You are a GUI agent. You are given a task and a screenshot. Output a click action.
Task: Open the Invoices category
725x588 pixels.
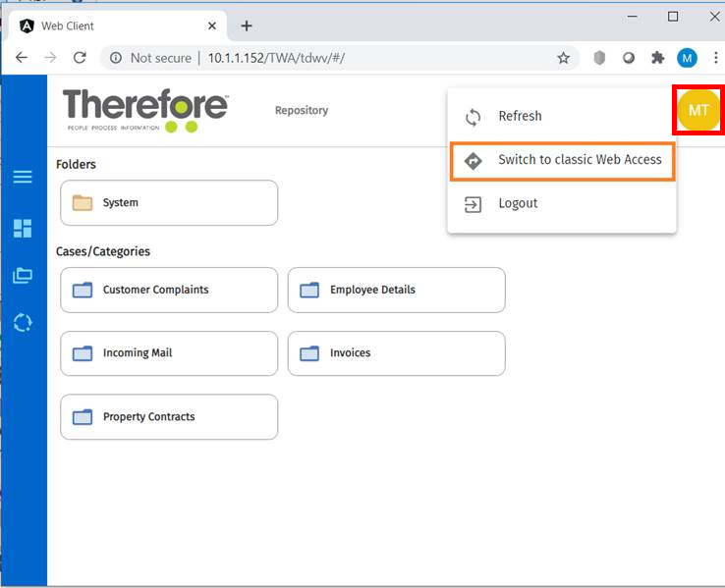[396, 353]
